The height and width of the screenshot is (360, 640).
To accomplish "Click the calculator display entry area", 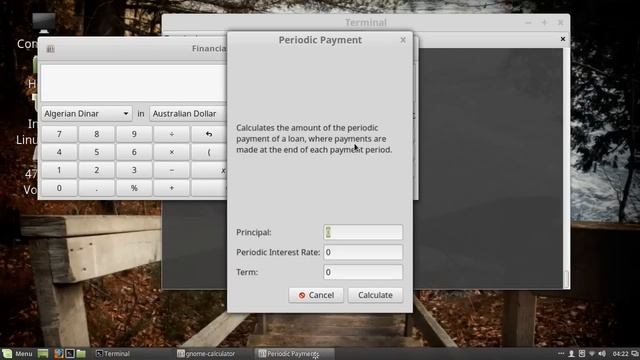I will [134, 83].
